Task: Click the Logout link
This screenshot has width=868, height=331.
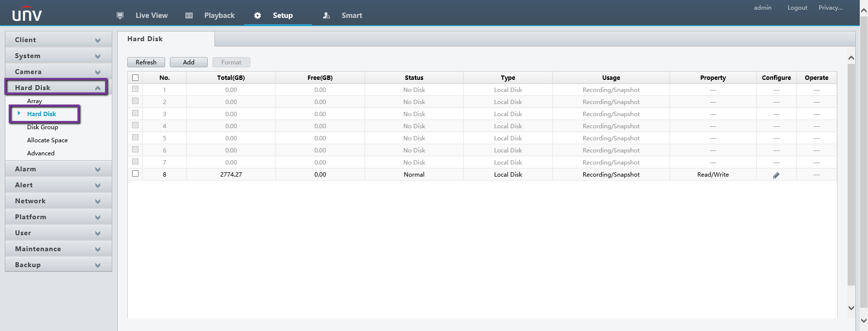Action: pos(797,8)
